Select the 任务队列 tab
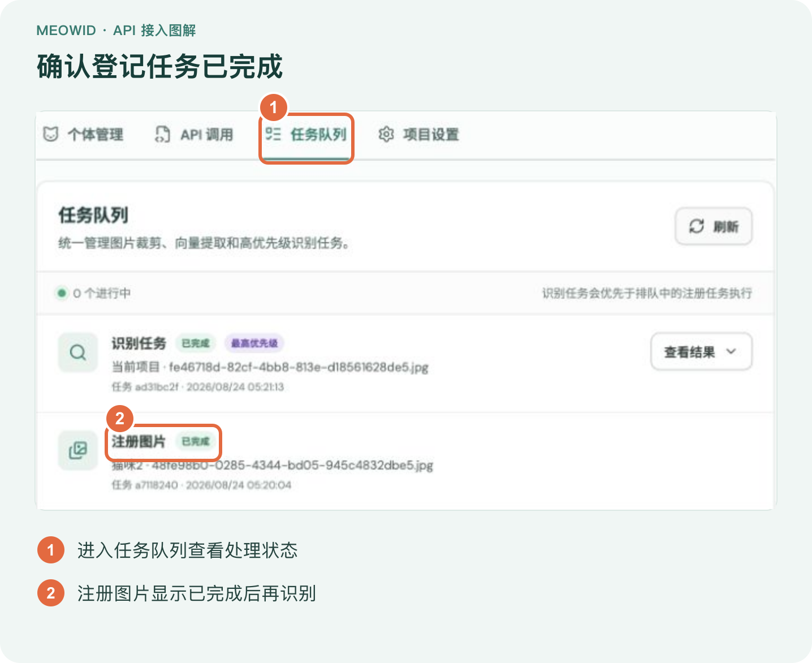This screenshot has height=663, width=812. pos(306,135)
